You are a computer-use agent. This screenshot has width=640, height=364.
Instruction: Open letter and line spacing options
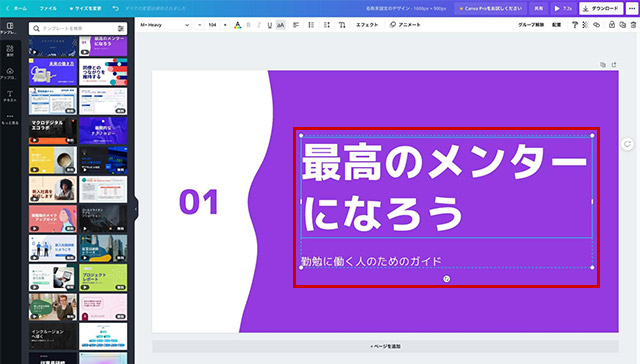[327, 25]
